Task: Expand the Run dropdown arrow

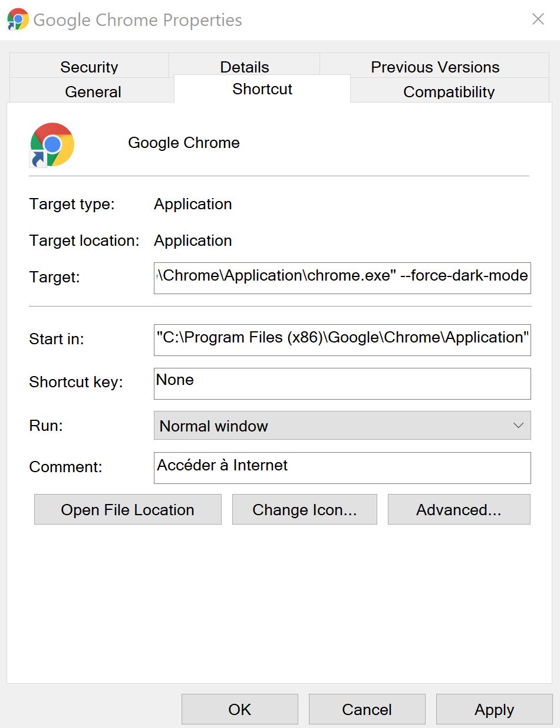Action: 518,426
